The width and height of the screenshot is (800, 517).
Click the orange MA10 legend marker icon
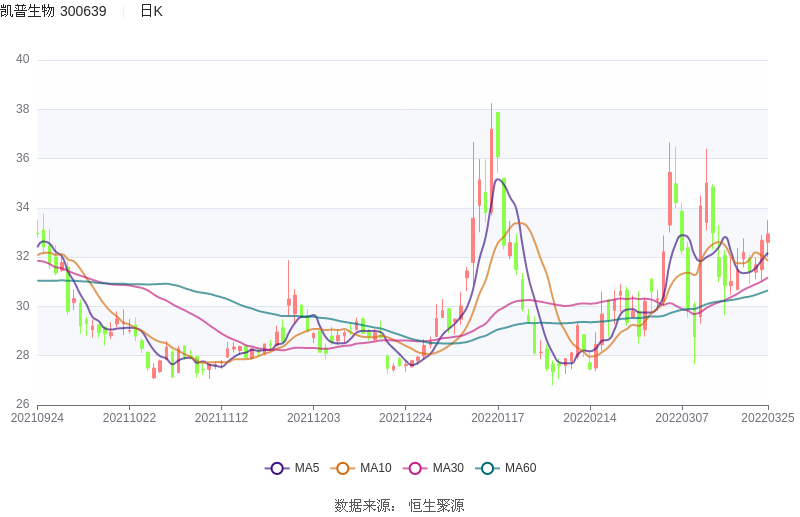tap(343, 468)
